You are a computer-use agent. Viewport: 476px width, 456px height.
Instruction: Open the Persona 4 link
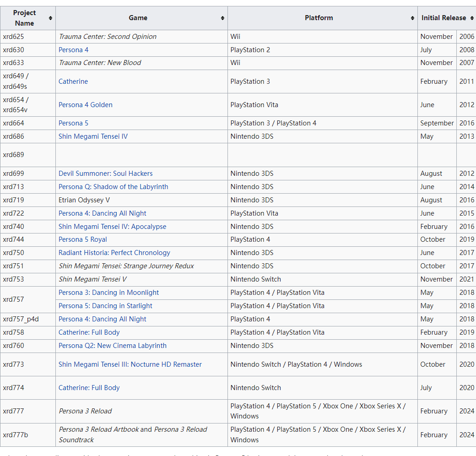click(74, 50)
